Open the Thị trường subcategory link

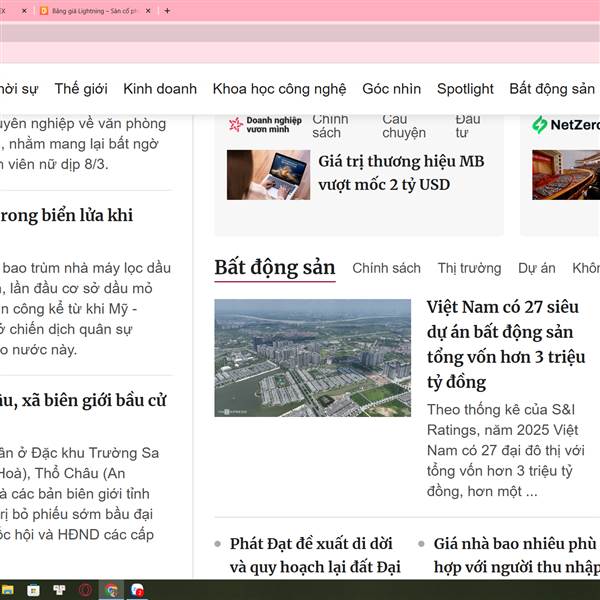coord(469,268)
